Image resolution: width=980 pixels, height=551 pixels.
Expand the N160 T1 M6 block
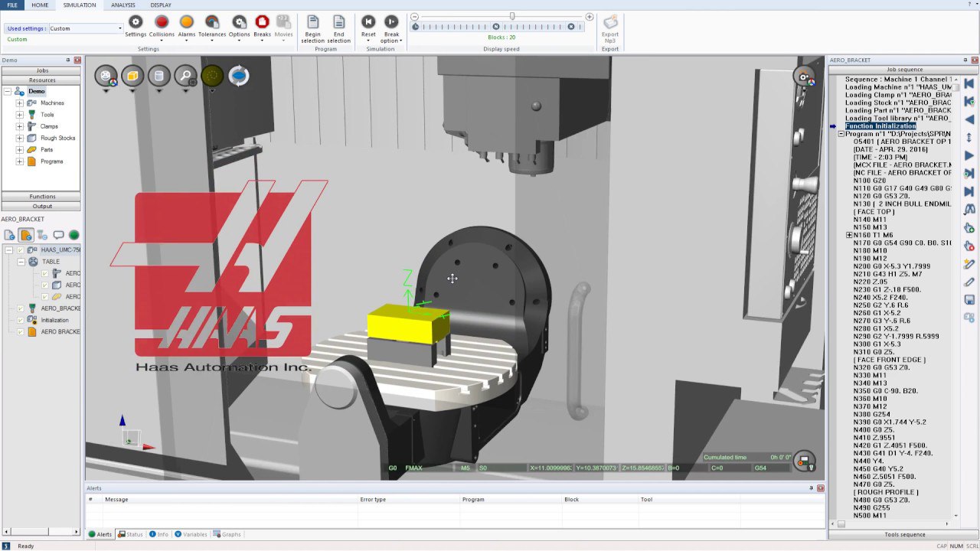(849, 235)
